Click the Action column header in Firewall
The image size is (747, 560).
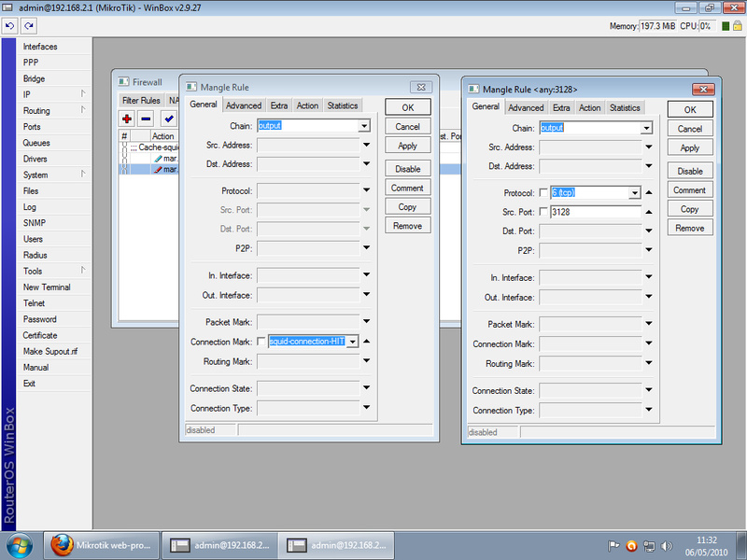coord(163,136)
